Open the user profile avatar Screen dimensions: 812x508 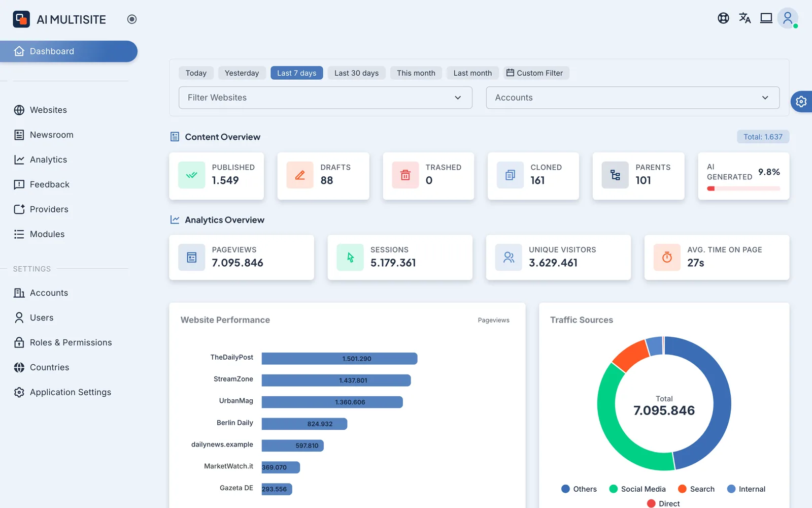coord(788,18)
